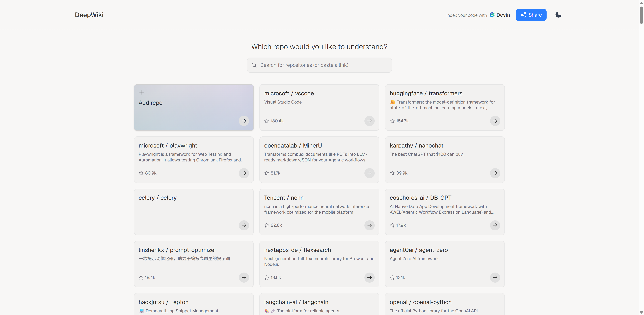Screen dimensions: 644x315
Task: Focus the repository search field
Action: [323, 65]
